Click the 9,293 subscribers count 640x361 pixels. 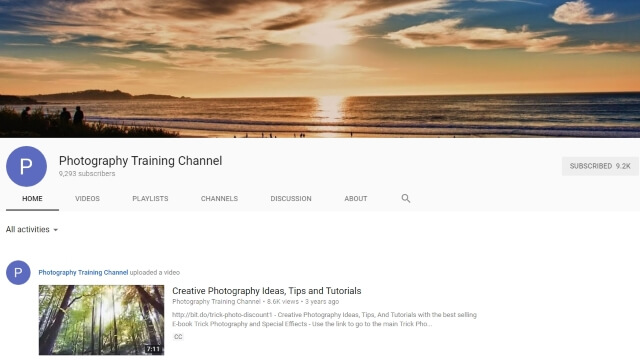(x=87, y=174)
